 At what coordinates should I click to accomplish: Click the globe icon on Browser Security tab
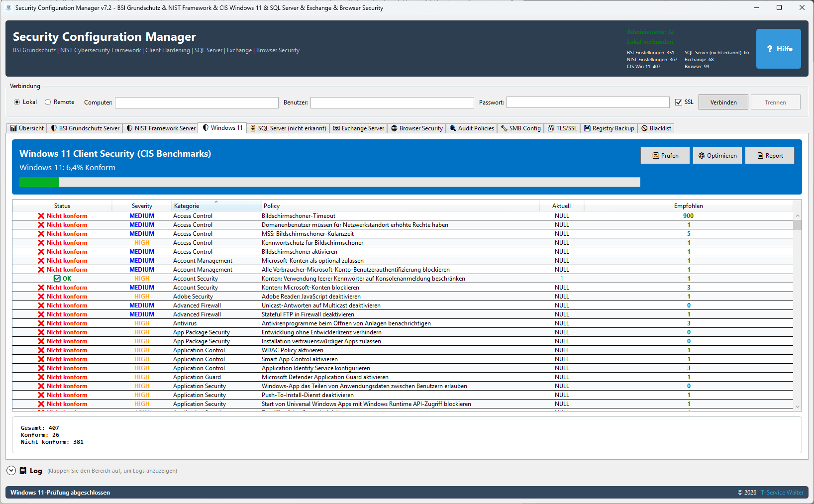[x=394, y=128]
